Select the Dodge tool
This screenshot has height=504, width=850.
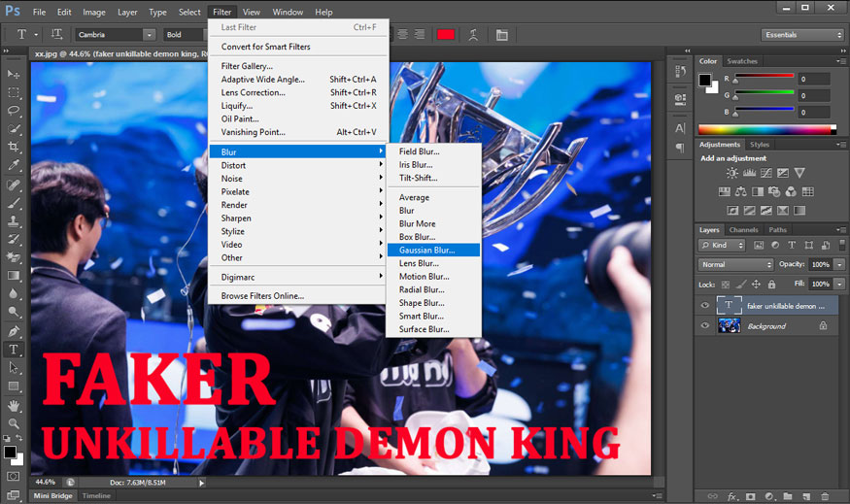coord(14,312)
